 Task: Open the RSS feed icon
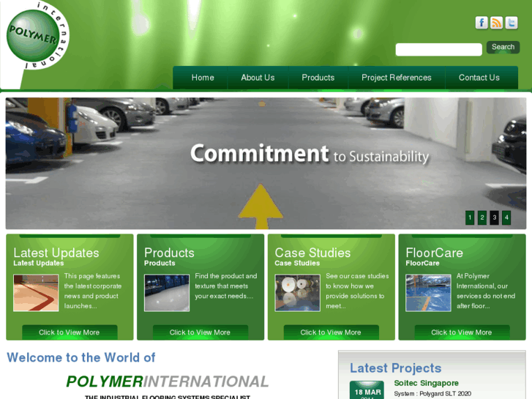(x=496, y=23)
